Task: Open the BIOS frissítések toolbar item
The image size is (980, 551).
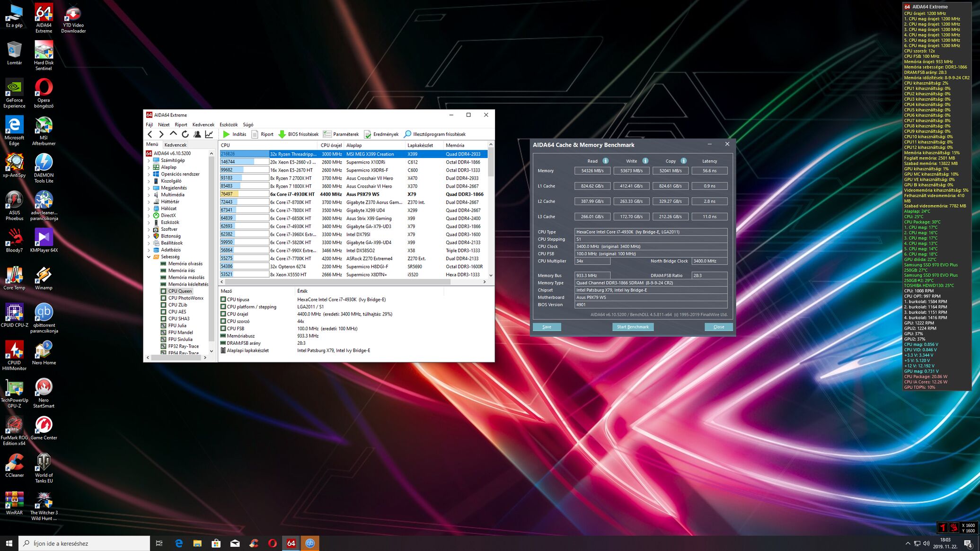Action: click(x=298, y=134)
